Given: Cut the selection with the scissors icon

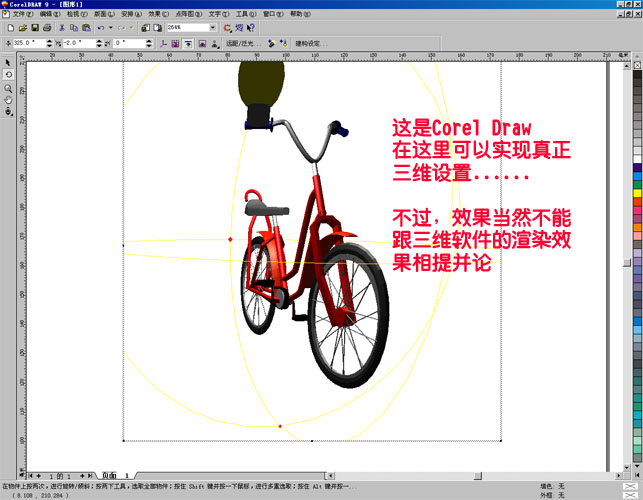Looking at the screenshot, I should 62,28.
